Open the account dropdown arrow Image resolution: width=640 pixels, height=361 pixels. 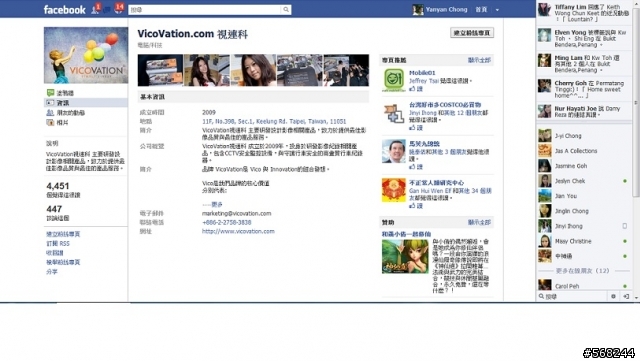point(497,10)
